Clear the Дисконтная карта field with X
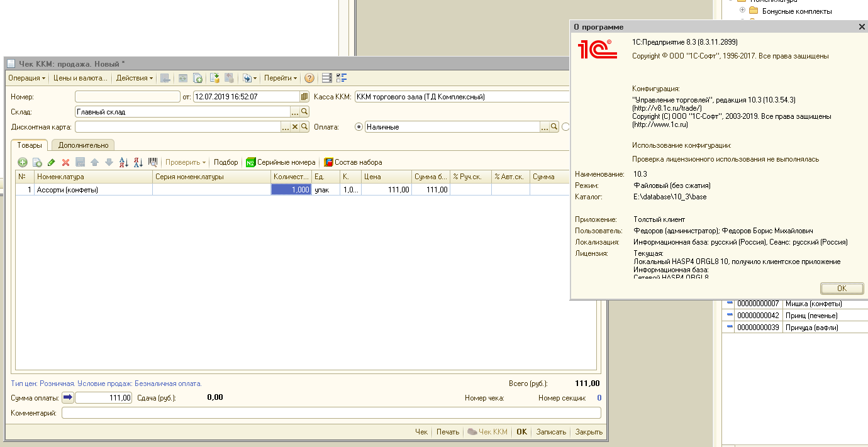Viewport: 868px width, 447px height. [x=294, y=127]
